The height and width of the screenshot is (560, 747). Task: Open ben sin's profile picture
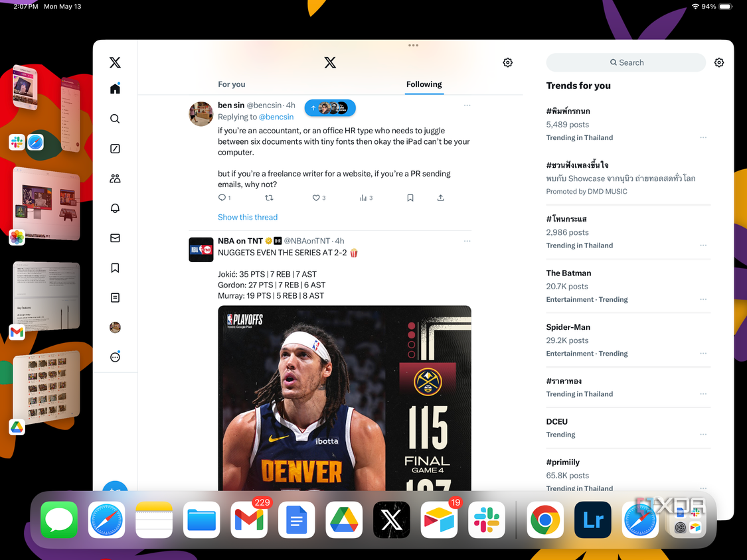201,113
